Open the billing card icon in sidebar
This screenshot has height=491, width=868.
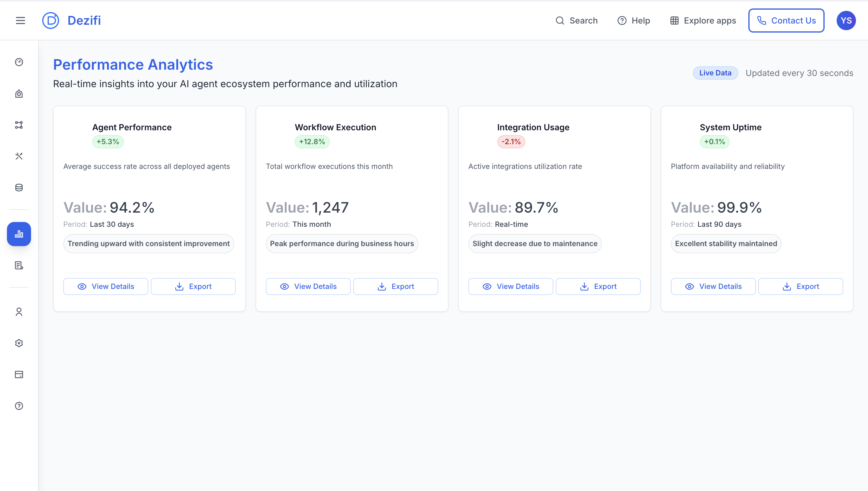tap(19, 374)
